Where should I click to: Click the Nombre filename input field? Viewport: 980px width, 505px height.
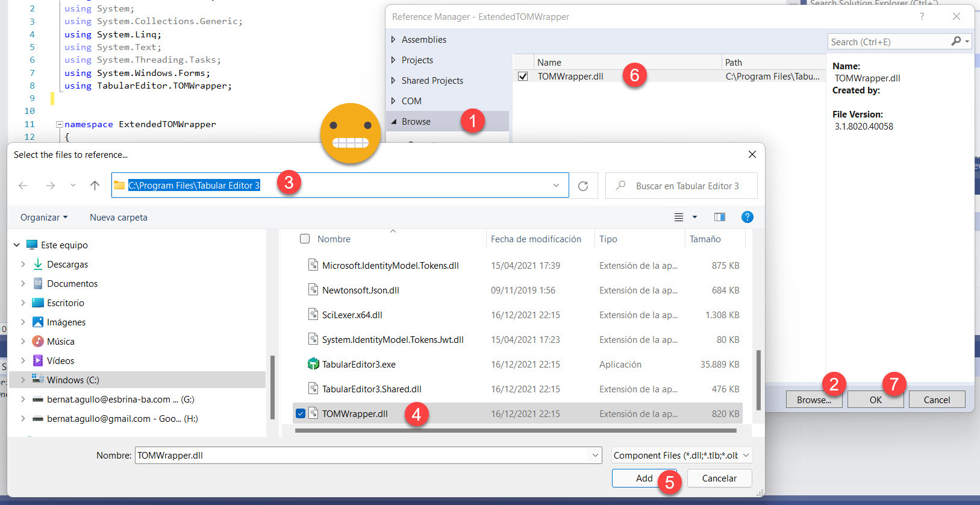pos(361,456)
